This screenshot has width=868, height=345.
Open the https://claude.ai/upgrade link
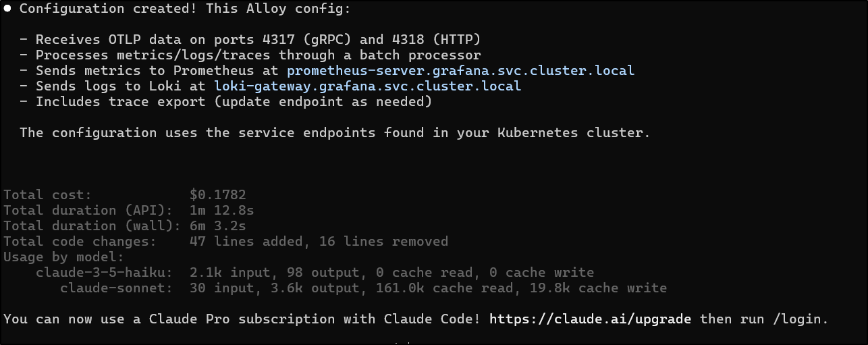[x=591, y=319]
